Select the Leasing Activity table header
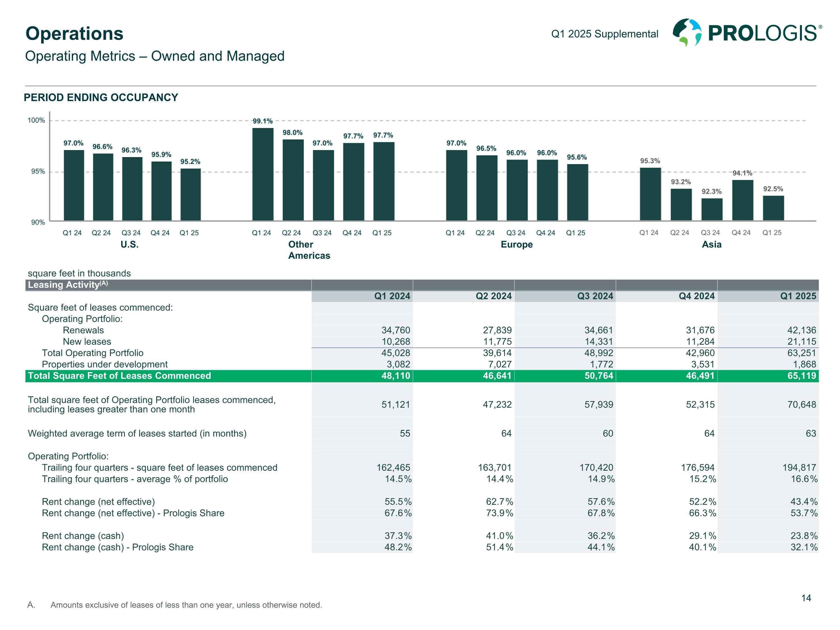The width and height of the screenshot is (840, 630). 68,285
